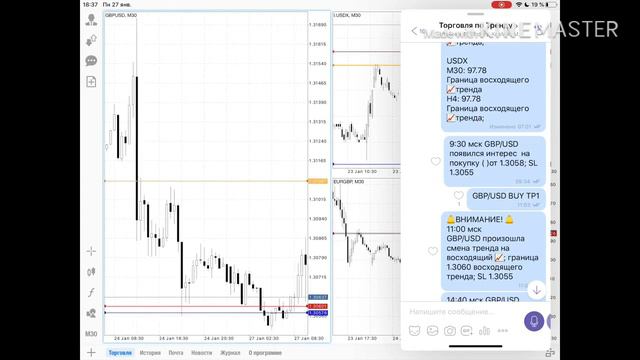Go back with the chat back arrow

pos(414,31)
